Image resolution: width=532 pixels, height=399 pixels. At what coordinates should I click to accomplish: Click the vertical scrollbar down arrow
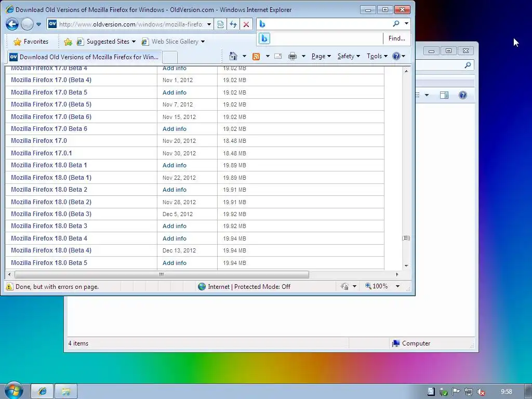point(406,265)
